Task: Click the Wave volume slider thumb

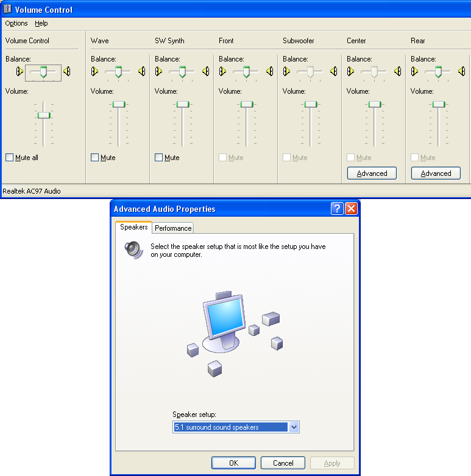Action: (119, 105)
